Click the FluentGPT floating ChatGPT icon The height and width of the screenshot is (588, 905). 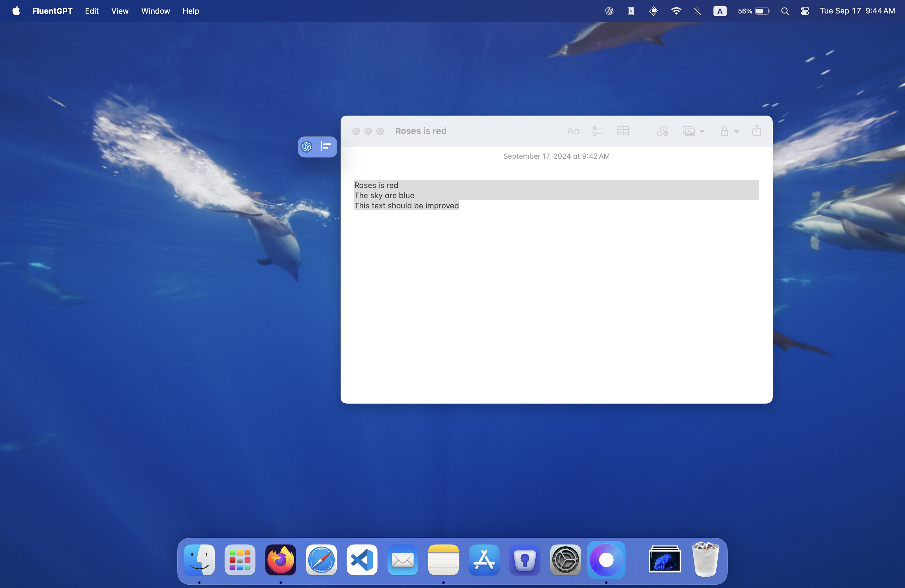click(306, 146)
